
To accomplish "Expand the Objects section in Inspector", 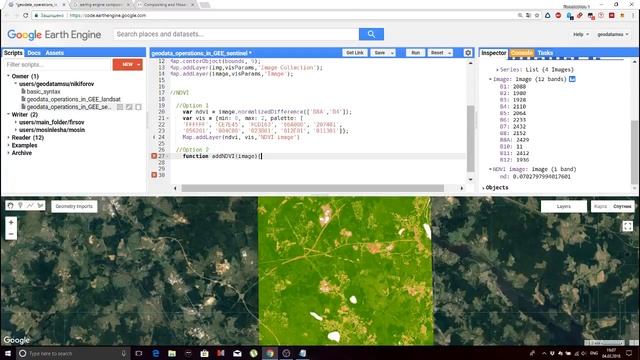I will click(x=484, y=188).
